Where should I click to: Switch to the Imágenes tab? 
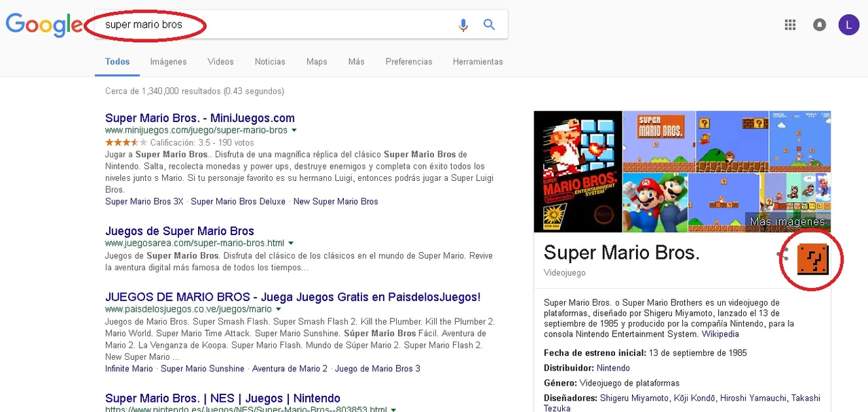pos(168,62)
